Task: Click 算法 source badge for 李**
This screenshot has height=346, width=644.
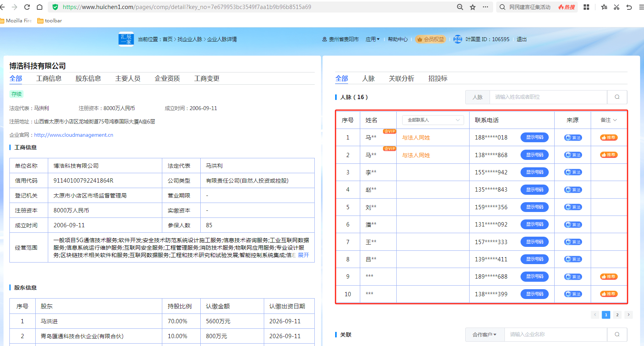Action: tap(573, 172)
